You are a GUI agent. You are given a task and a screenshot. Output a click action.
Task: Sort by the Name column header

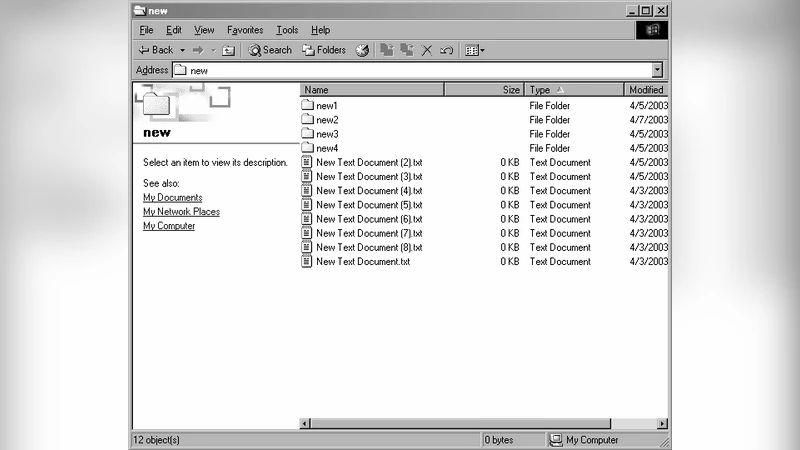click(x=370, y=90)
